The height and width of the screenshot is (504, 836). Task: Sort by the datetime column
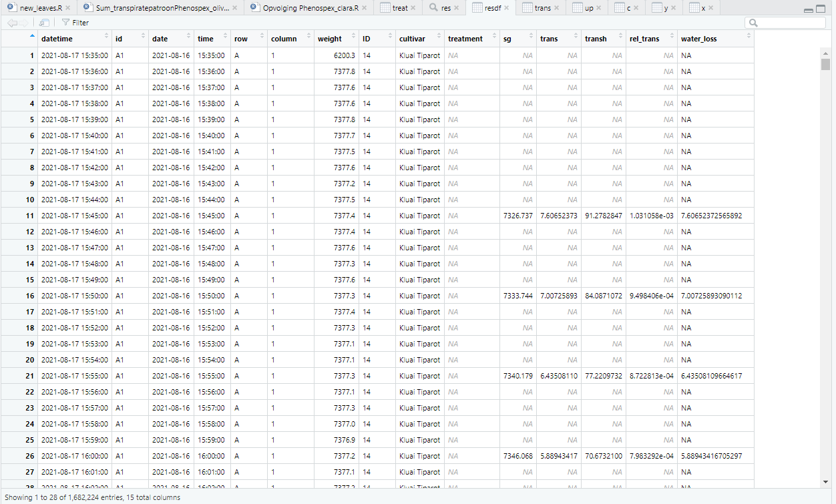coord(74,39)
